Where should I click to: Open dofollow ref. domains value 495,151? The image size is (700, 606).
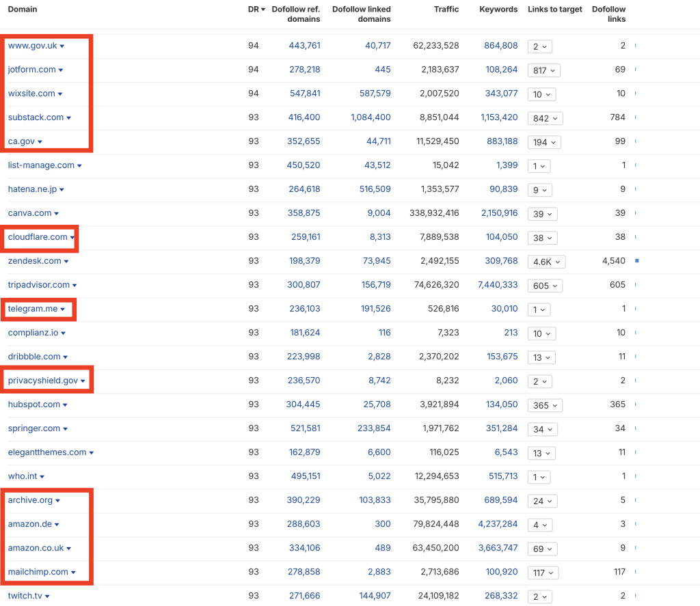tap(306, 476)
